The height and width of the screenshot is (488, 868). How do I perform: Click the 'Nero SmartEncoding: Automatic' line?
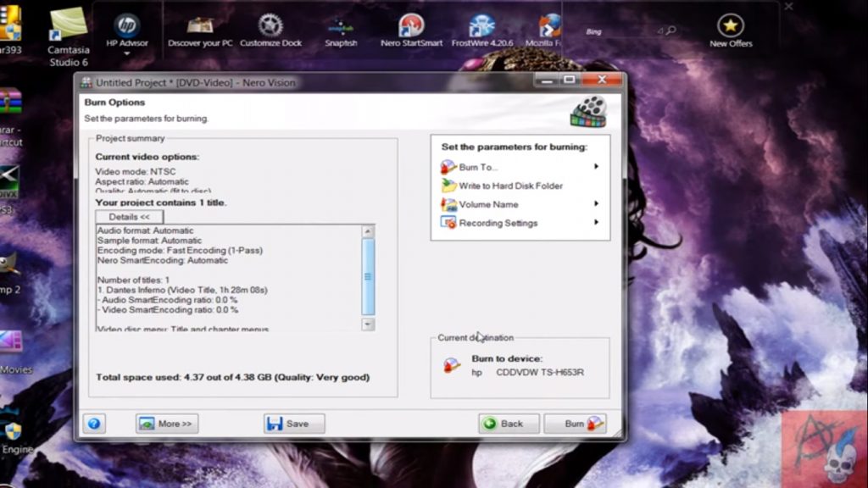point(162,261)
